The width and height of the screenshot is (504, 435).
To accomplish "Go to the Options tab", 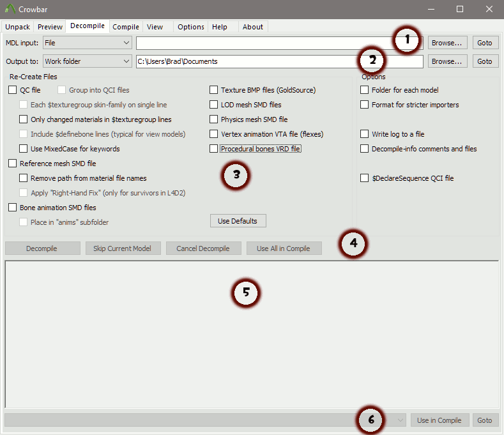I will 191,27.
